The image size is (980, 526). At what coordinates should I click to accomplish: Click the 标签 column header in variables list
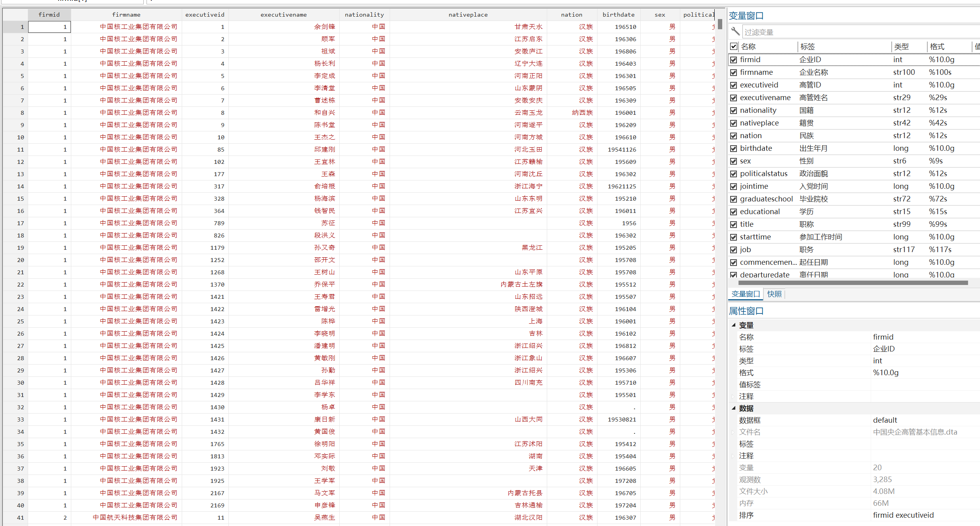(808, 47)
